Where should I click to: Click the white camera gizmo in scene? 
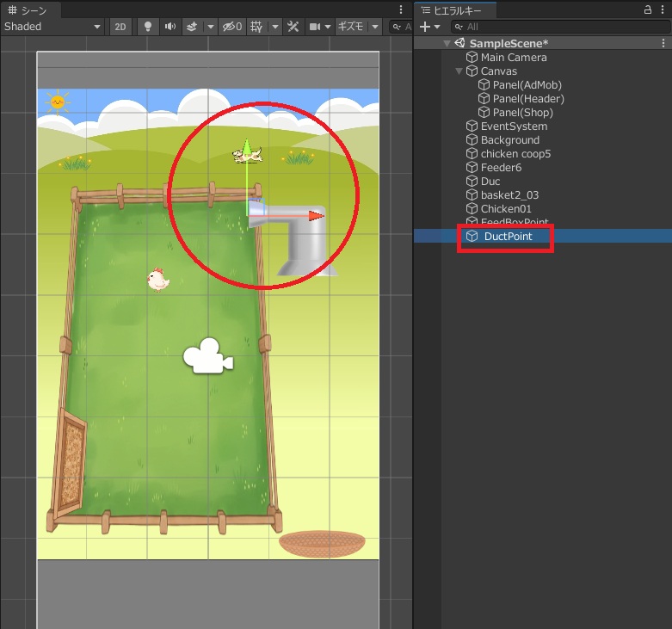coord(207,356)
